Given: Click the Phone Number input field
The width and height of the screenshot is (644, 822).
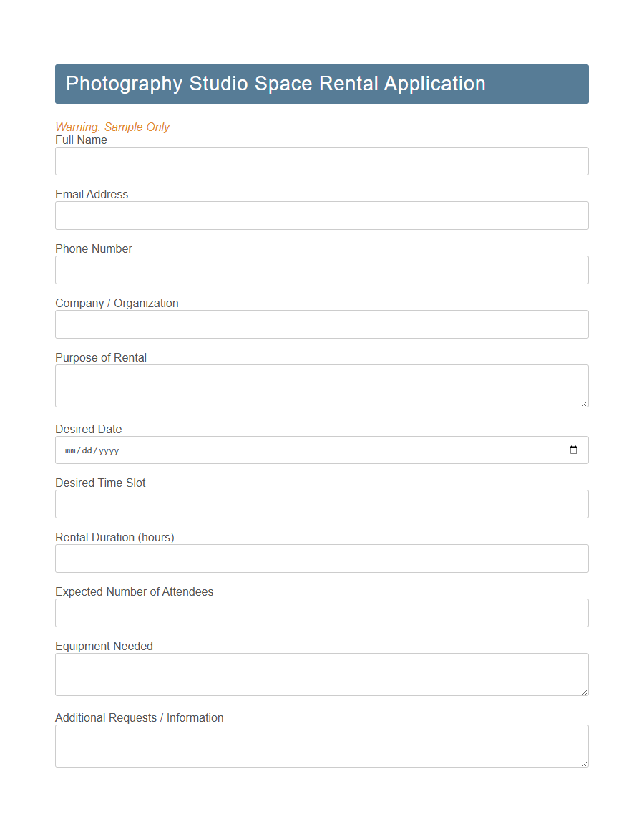Looking at the screenshot, I should click(x=321, y=269).
